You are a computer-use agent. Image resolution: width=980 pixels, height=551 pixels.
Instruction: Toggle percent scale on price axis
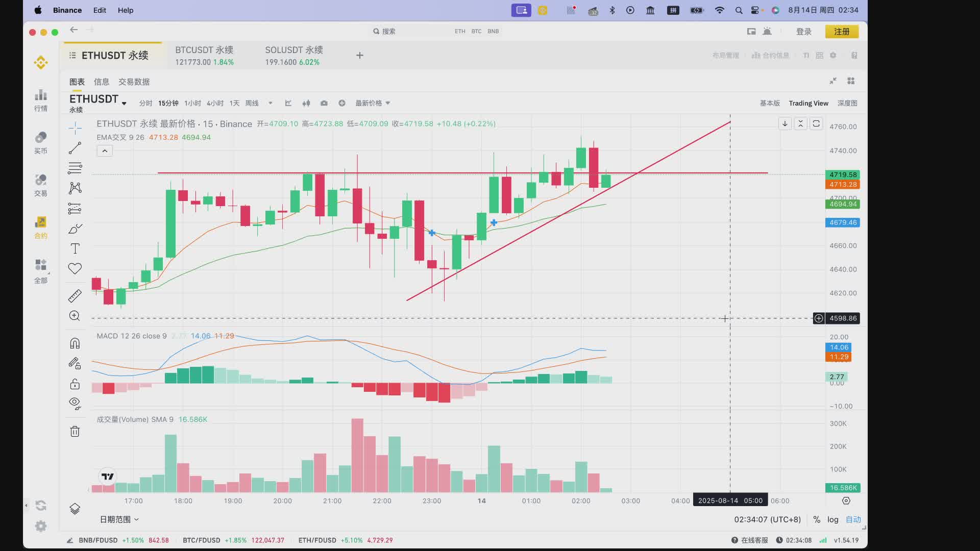coord(817,519)
